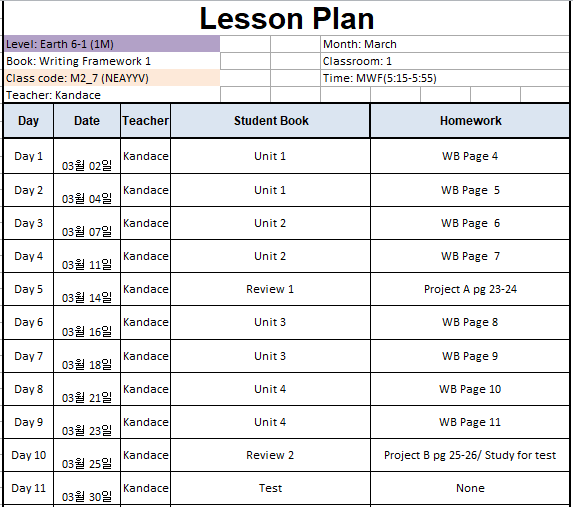Click the Time: MWF(5:15-5:55) cell
This screenshot has width=573, height=507.
tap(445, 78)
